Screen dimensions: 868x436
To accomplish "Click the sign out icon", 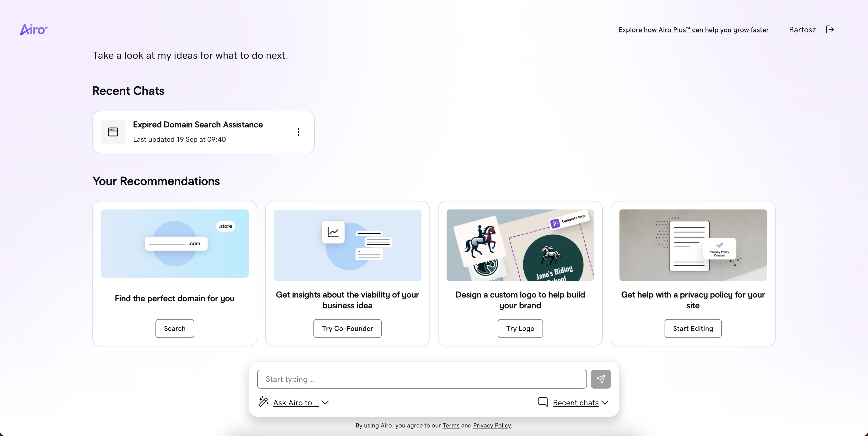I will coord(830,30).
